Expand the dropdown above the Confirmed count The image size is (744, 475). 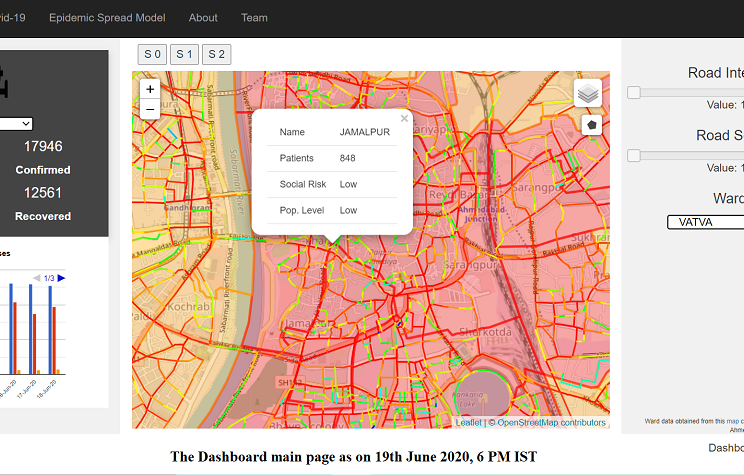tap(16, 124)
